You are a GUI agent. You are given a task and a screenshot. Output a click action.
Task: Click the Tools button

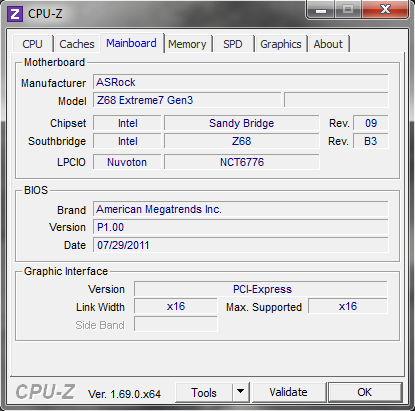pyautogui.click(x=204, y=393)
